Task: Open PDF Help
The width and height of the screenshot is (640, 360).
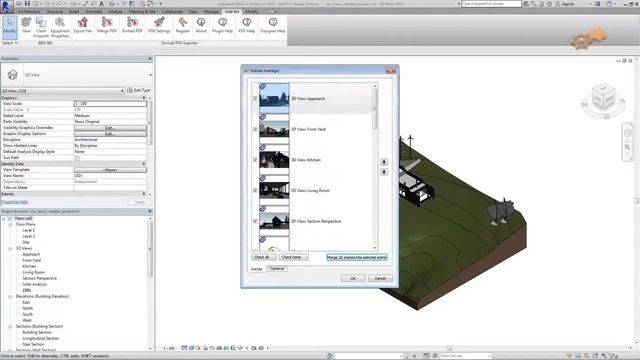Action: click(247, 25)
